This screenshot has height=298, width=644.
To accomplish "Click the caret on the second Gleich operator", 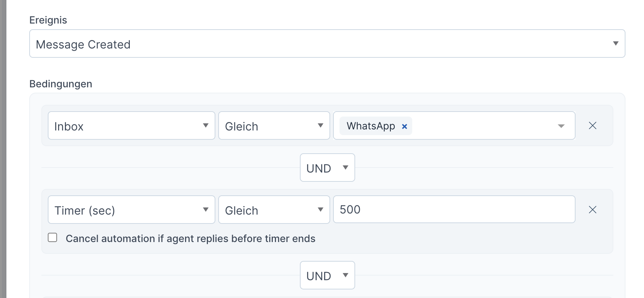I will pos(321,210).
